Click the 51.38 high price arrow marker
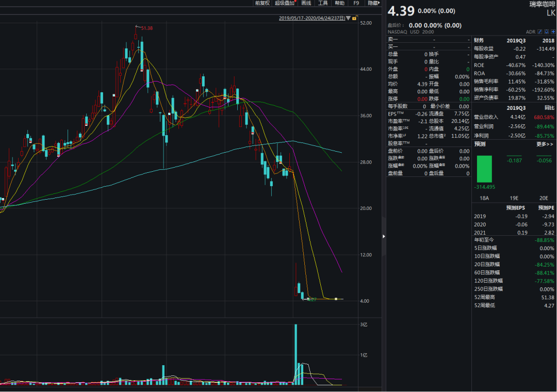 point(138,27)
